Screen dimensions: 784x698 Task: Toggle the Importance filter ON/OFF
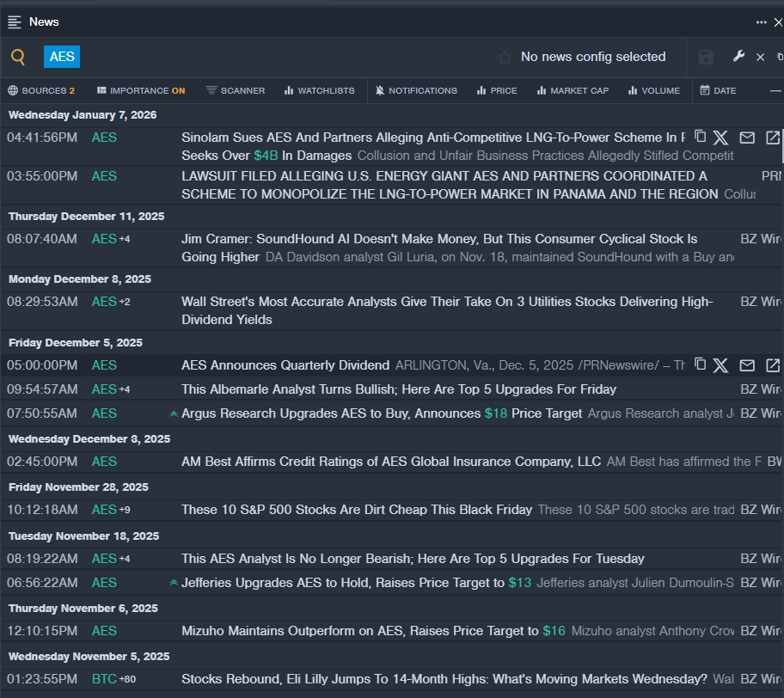point(141,90)
